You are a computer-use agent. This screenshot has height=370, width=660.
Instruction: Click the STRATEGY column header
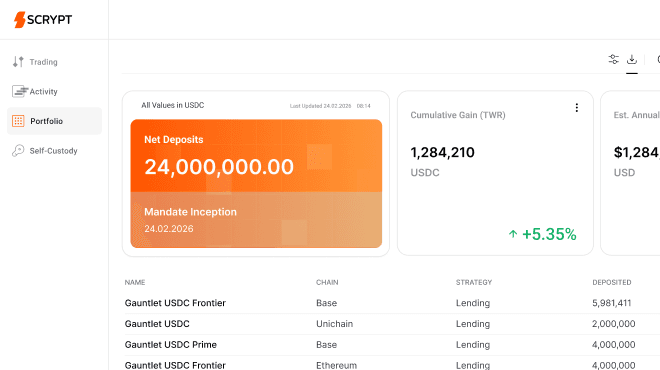pos(474,282)
